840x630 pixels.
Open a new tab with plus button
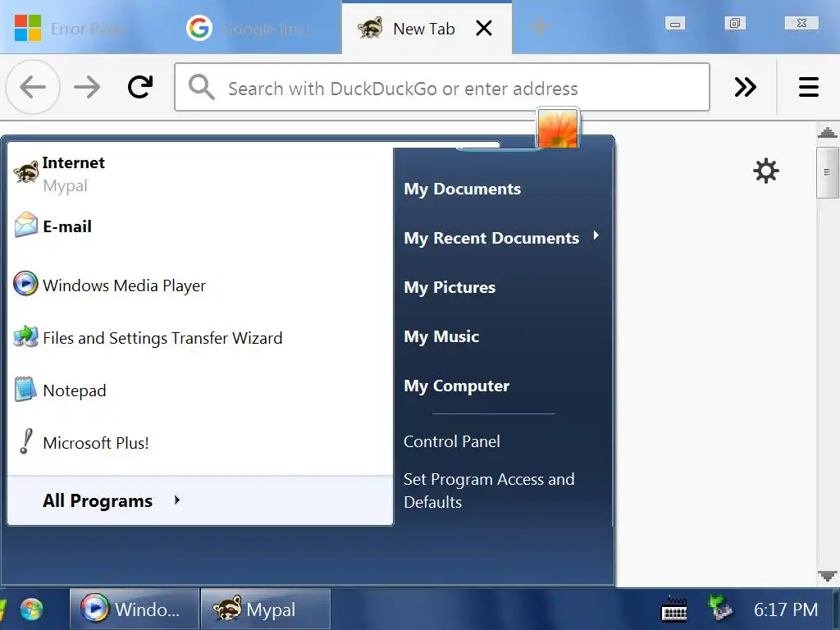(540, 27)
